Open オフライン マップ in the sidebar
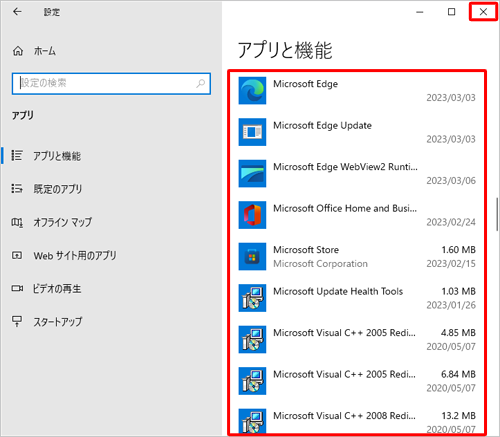Viewport: 500px width, 437px height. [62, 222]
